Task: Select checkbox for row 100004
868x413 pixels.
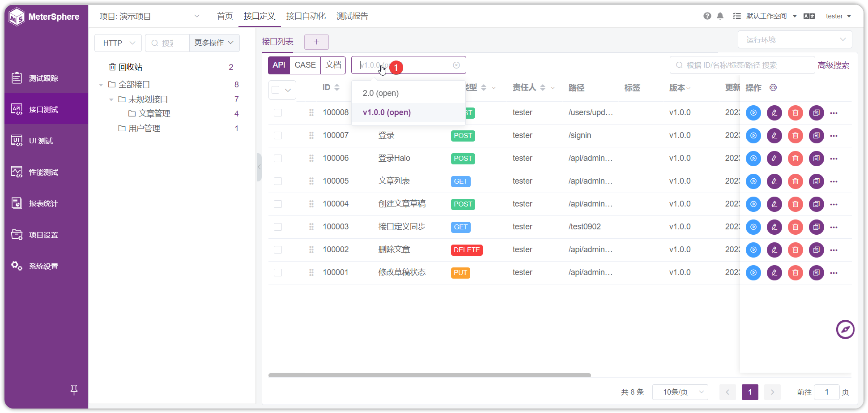Action: click(x=278, y=204)
